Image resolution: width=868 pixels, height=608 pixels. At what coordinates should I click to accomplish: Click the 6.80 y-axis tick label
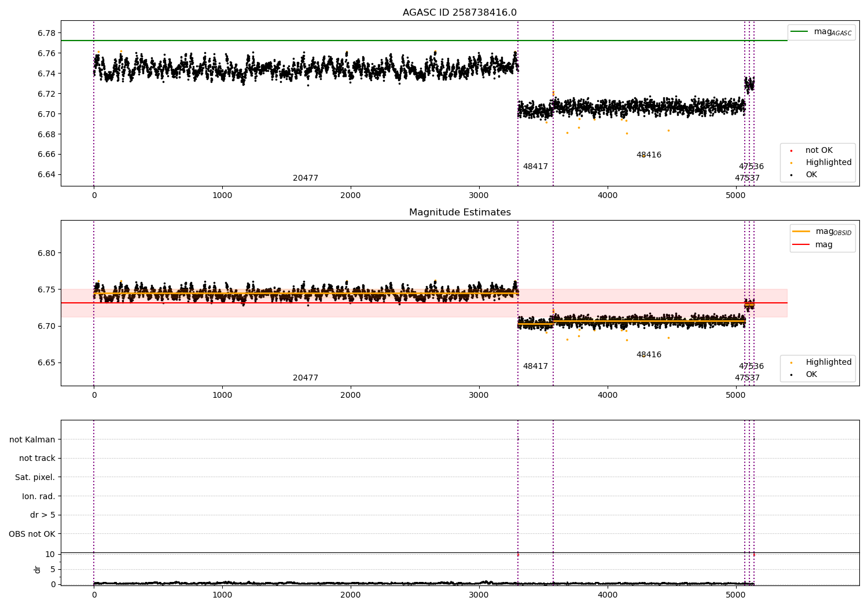click(x=47, y=253)
